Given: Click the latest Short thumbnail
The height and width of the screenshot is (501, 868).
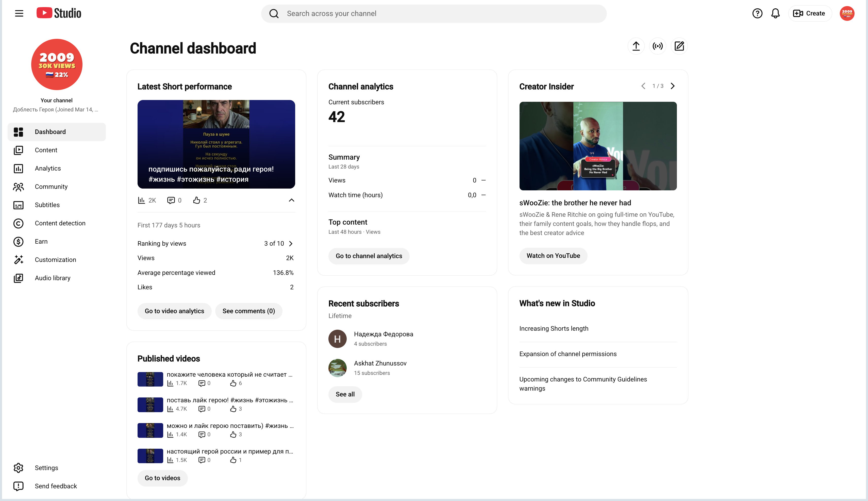Looking at the screenshot, I should click(x=216, y=144).
